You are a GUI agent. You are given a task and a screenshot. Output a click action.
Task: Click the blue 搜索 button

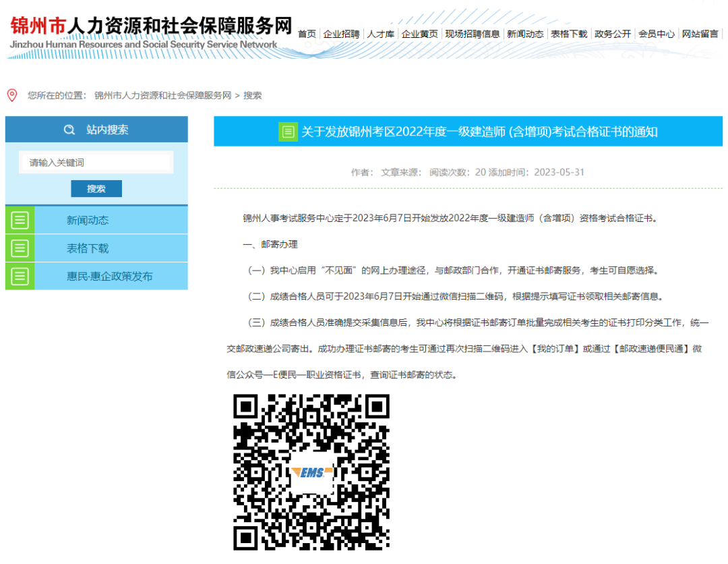(x=96, y=189)
